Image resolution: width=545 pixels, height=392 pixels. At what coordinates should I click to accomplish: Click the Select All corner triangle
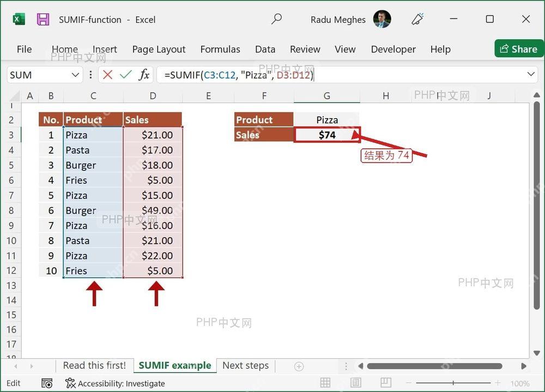click(15, 96)
